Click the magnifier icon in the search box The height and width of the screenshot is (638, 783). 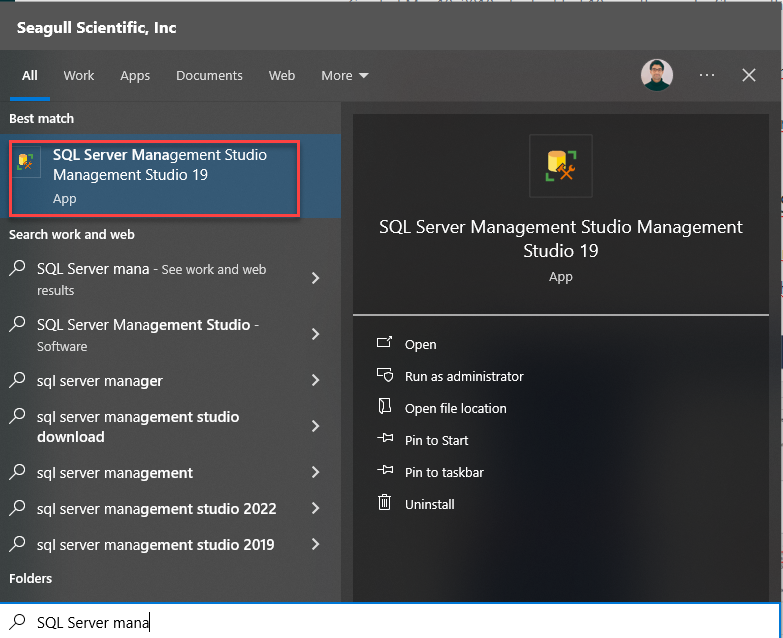pos(17,622)
